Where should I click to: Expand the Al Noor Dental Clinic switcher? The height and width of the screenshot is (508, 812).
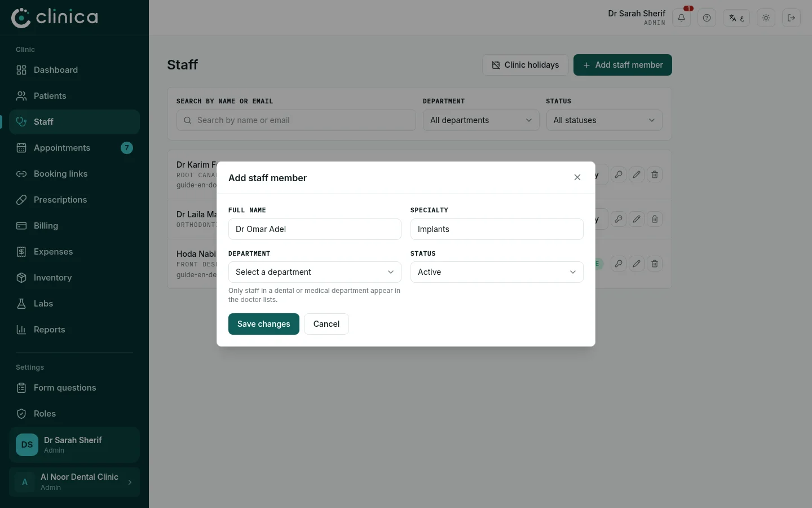pyautogui.click(x=74, y=482)
